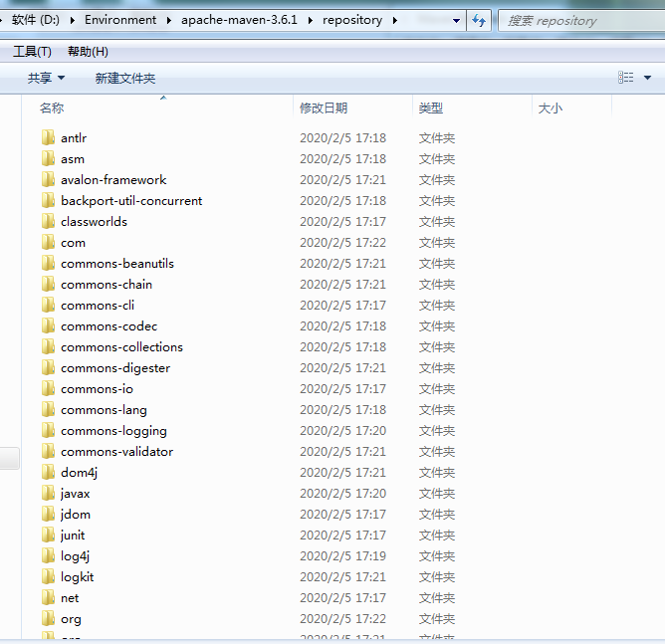
Task: Click the avalon-framework folder icon
Action: pyautogui.click(x=48, y=179)
